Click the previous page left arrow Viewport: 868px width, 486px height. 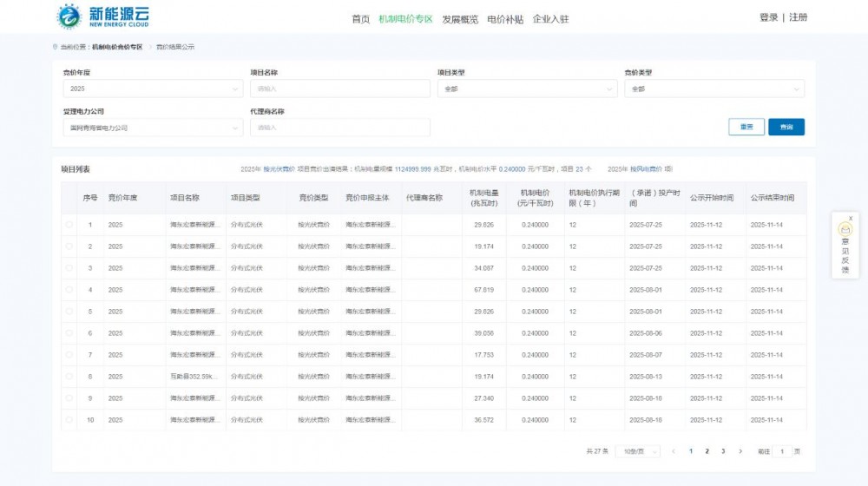(674, 451)
